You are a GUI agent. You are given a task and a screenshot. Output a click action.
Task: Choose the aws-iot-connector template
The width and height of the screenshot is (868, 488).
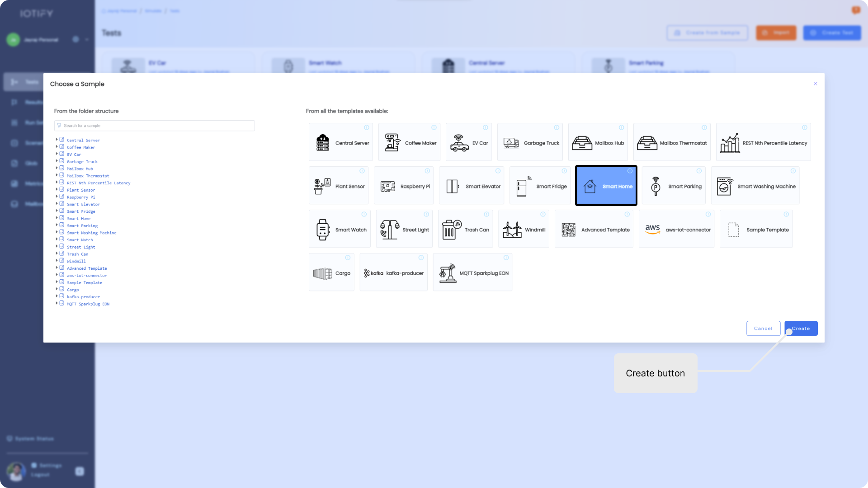[676, 229]
